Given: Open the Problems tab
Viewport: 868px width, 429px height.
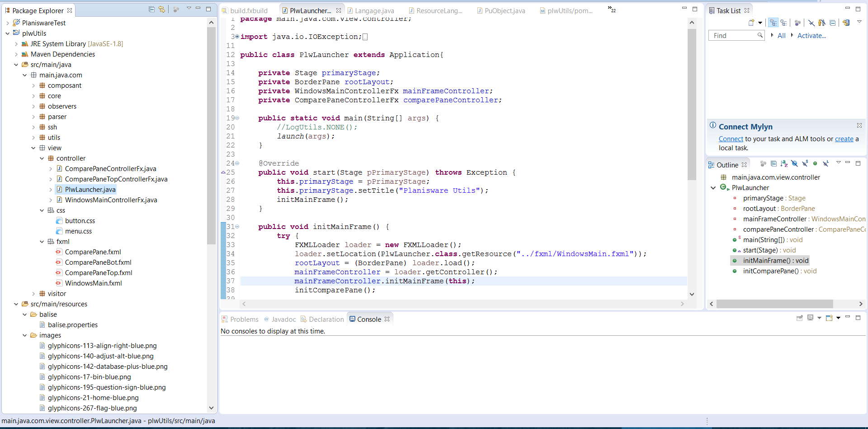Looking at the screenshot, I should tap(240, 319).
